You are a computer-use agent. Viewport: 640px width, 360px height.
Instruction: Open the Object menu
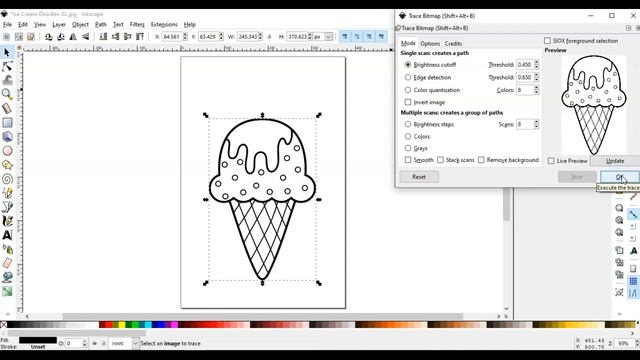(80, 24)
